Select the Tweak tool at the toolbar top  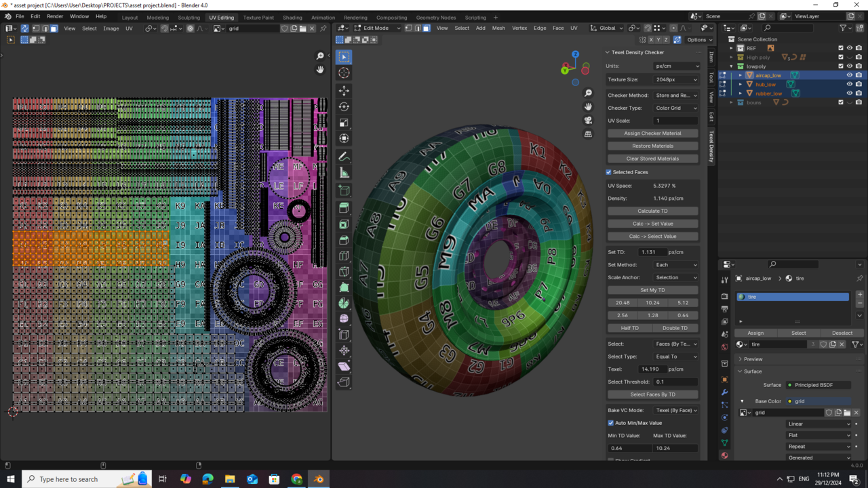344,56
